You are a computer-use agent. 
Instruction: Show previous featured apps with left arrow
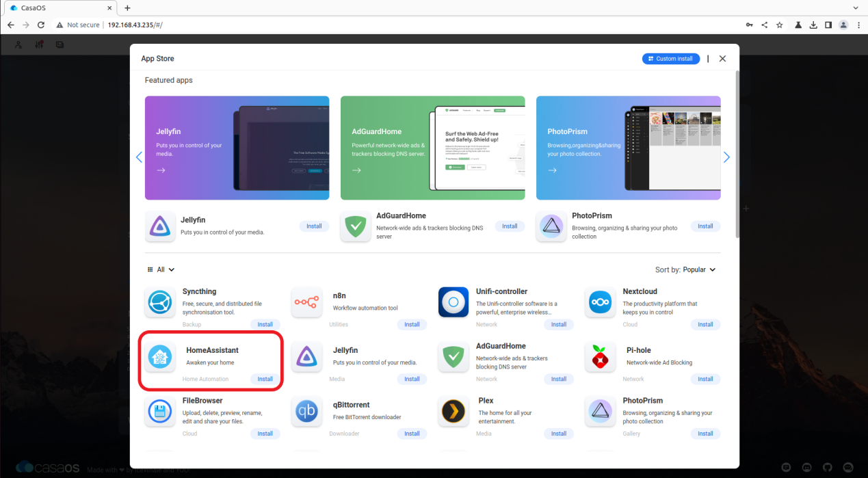click(x=139, y=157)
